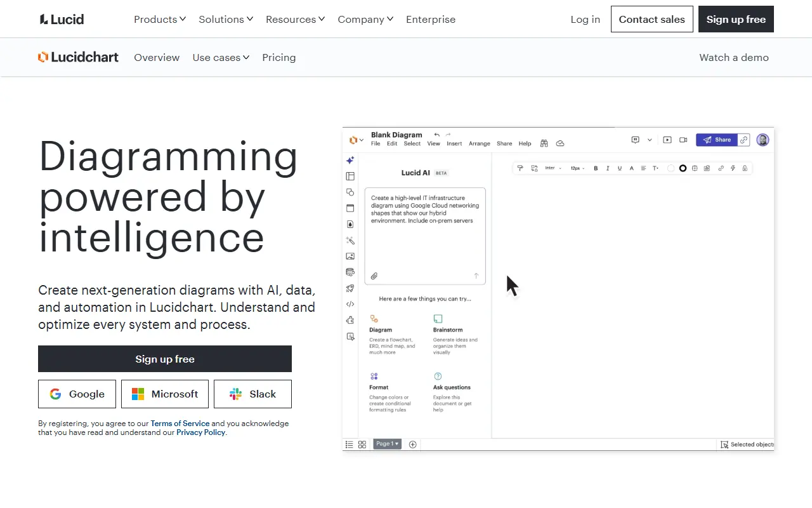Open the Inter font family dropdown
Screen dimensions: 812x508
pyautogui.click(x=553, y=168)
